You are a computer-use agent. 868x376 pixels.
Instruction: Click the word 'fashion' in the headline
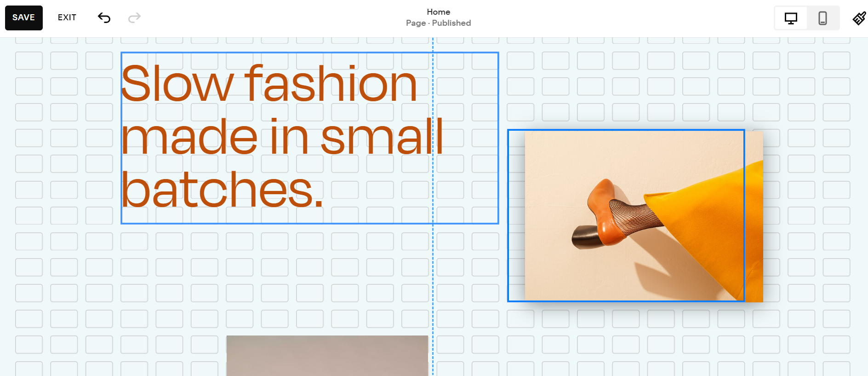click(x=331, y=84)
